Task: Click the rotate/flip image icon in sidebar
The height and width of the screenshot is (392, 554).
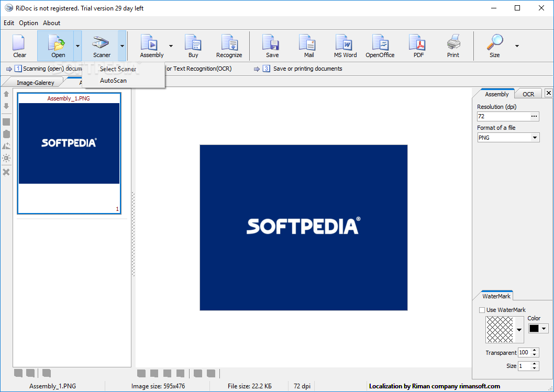Action: coord(6,146)
